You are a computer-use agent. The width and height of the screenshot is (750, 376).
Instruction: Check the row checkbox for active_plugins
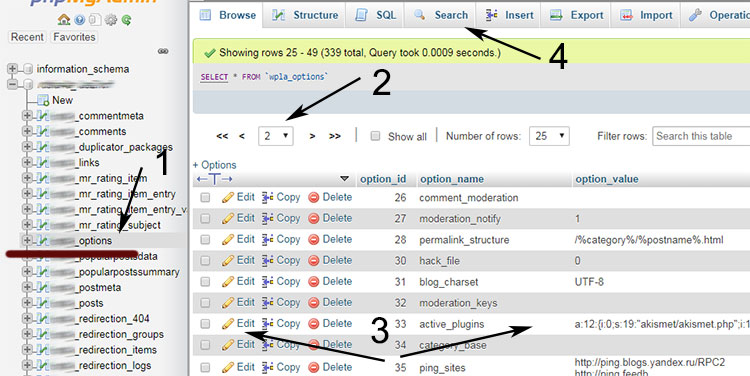(205, 324)
